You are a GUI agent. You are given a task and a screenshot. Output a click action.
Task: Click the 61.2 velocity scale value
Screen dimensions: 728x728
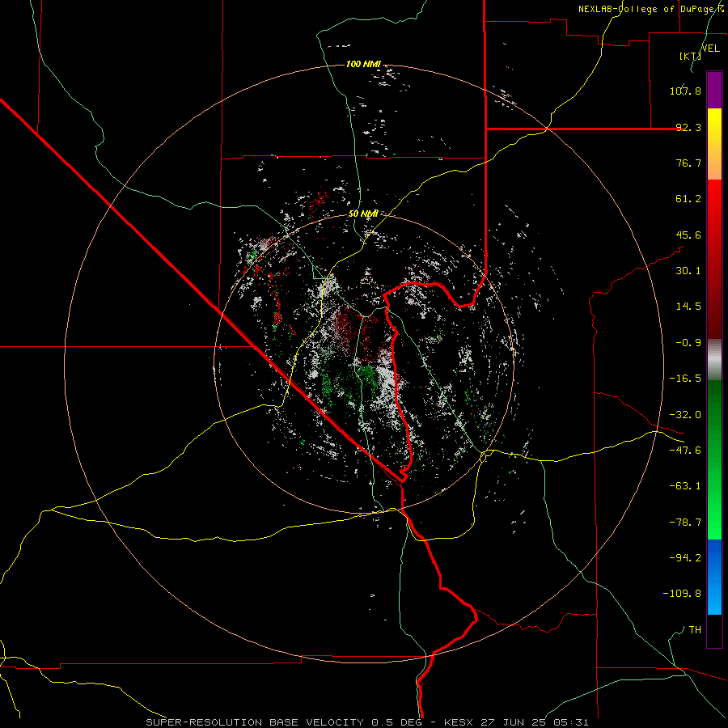(x=688, y=199)
